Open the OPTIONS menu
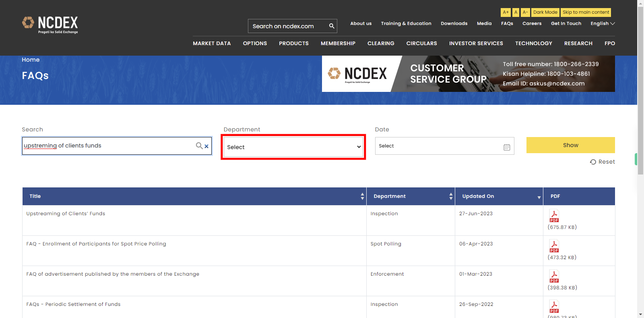644x318 pixels. point(255,43)
